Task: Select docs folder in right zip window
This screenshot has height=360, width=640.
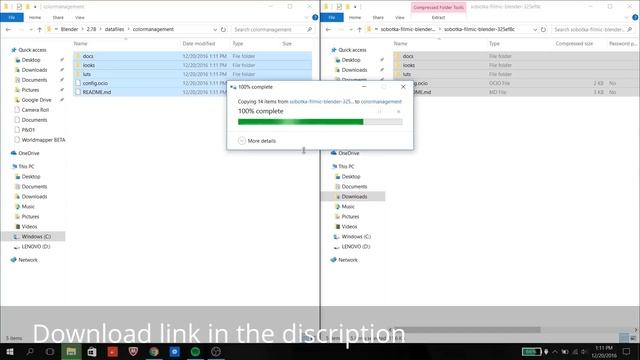Action: point(516,56)
